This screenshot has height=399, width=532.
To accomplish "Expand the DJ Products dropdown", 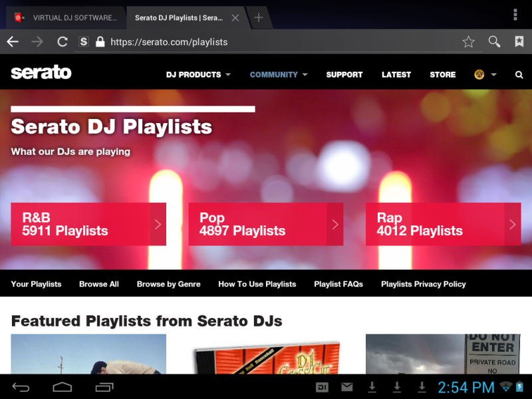I will click(198, 74).
